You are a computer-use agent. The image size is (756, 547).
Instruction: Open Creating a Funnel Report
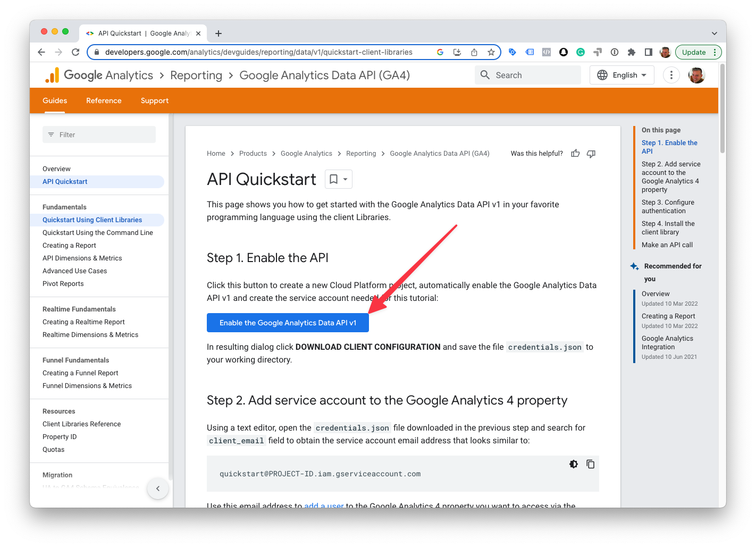[80, 373]
